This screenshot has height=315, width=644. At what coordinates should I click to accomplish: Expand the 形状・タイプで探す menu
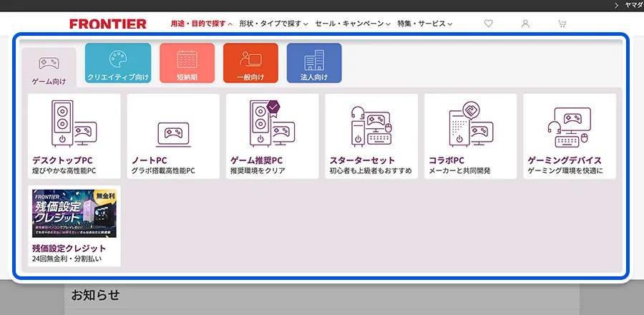[x=273, y=24]
